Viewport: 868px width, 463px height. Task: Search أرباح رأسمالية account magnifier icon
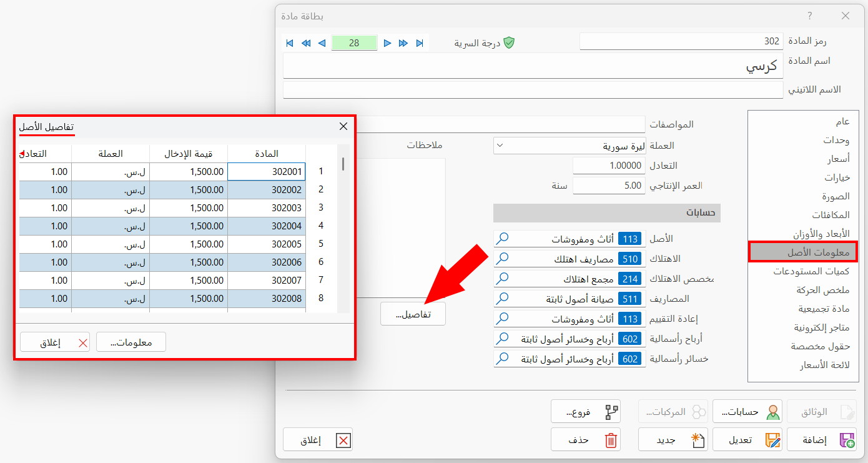502,339
